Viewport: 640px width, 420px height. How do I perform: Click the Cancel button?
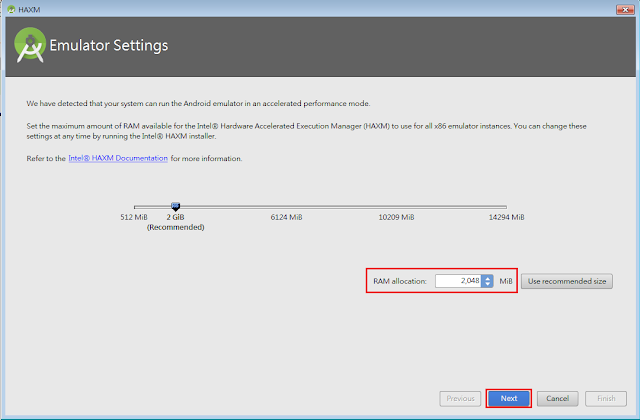[x=557, y=398]
